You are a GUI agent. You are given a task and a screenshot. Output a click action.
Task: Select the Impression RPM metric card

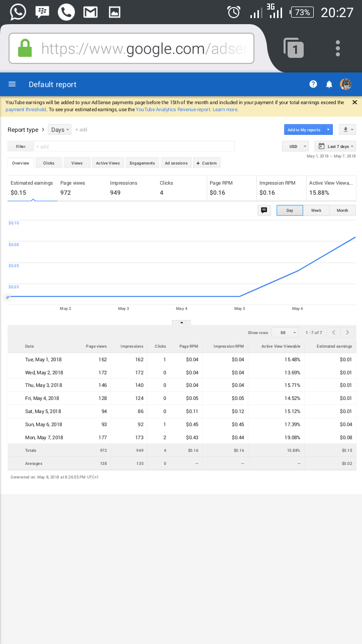[281, 188]
